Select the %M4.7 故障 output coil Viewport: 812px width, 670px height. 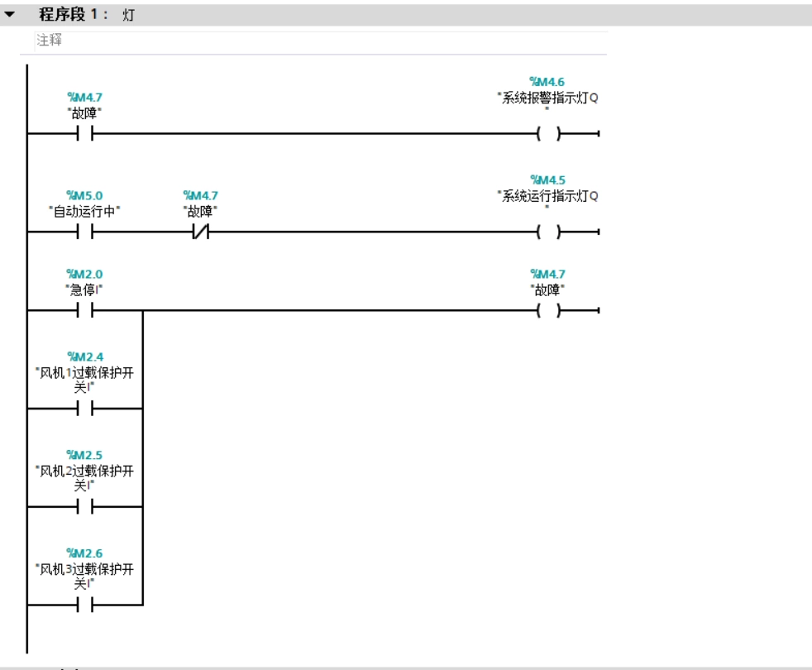pos(549,310)
